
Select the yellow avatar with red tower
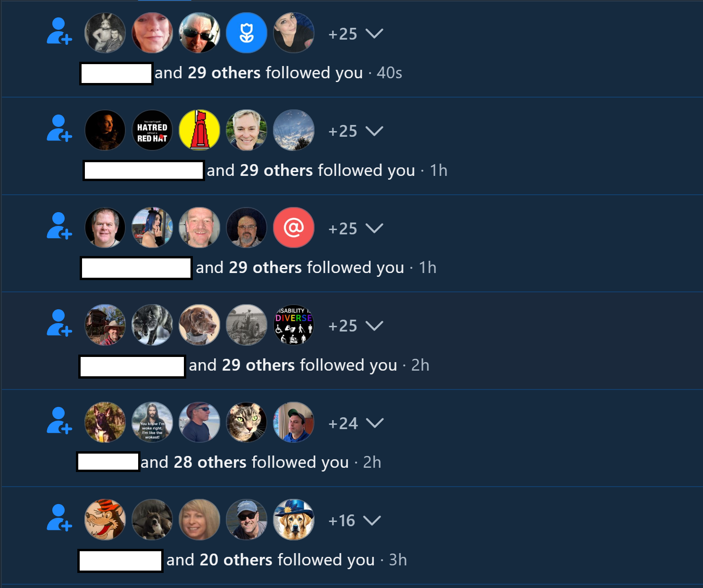point(199,130)
